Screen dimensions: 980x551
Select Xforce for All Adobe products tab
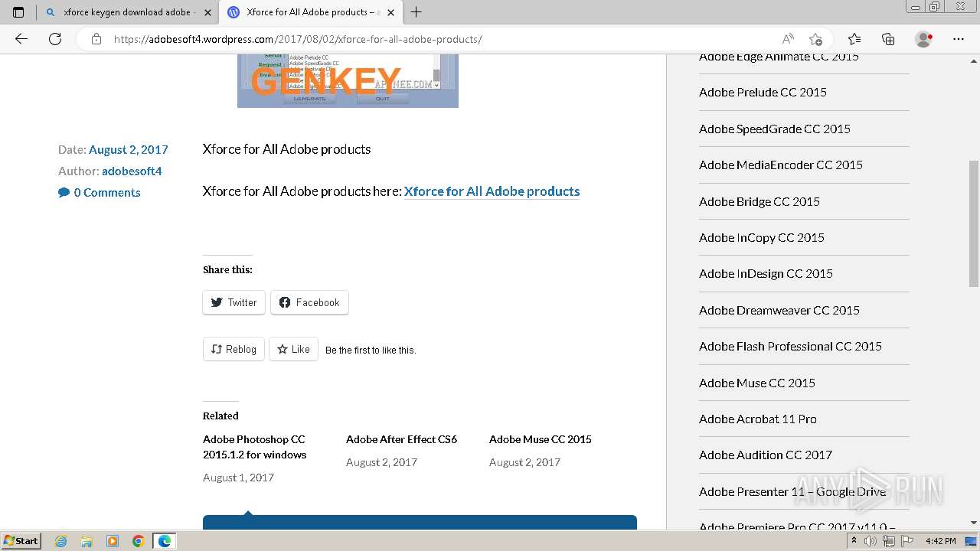(310, 12)
